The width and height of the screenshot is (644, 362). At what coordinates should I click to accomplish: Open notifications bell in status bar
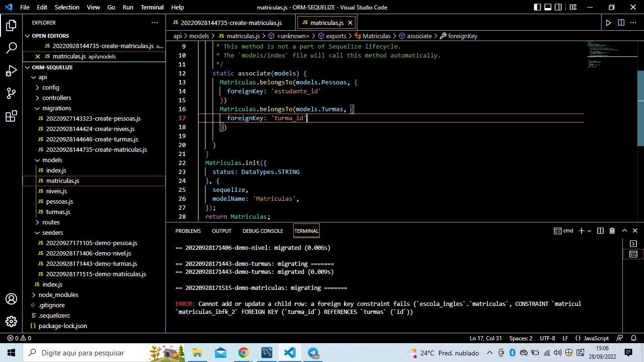click(x=634, y=338)
